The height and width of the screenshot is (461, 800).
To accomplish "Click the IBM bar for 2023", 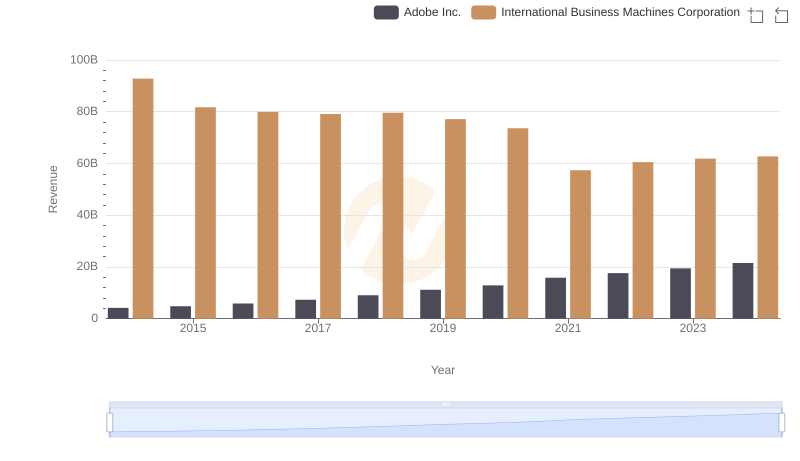I will click(x=705, y=238).
